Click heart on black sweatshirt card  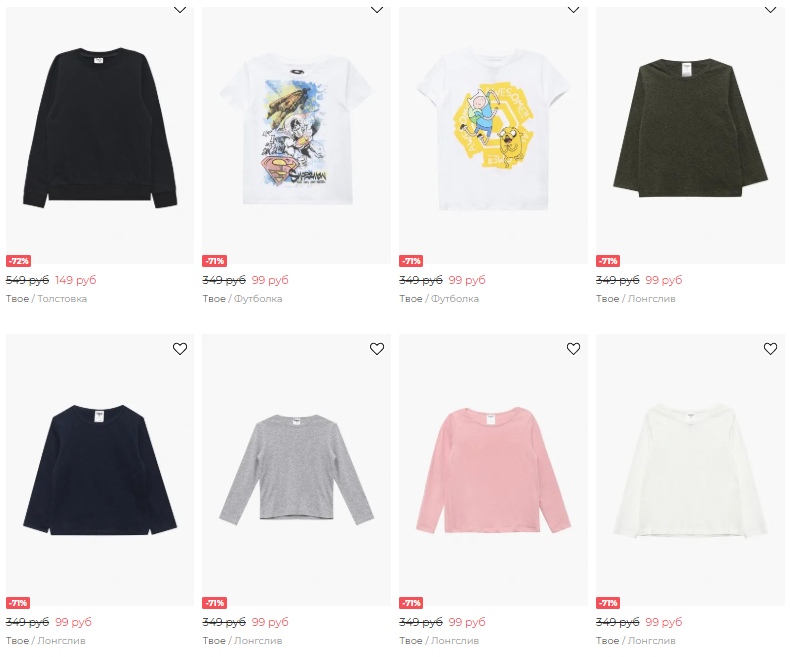[180, 9]
